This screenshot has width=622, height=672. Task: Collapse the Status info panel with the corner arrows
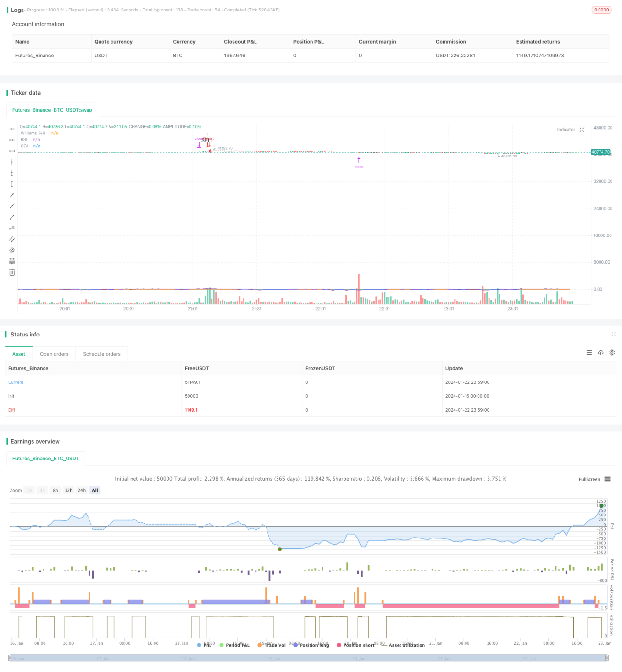(613, 334)
